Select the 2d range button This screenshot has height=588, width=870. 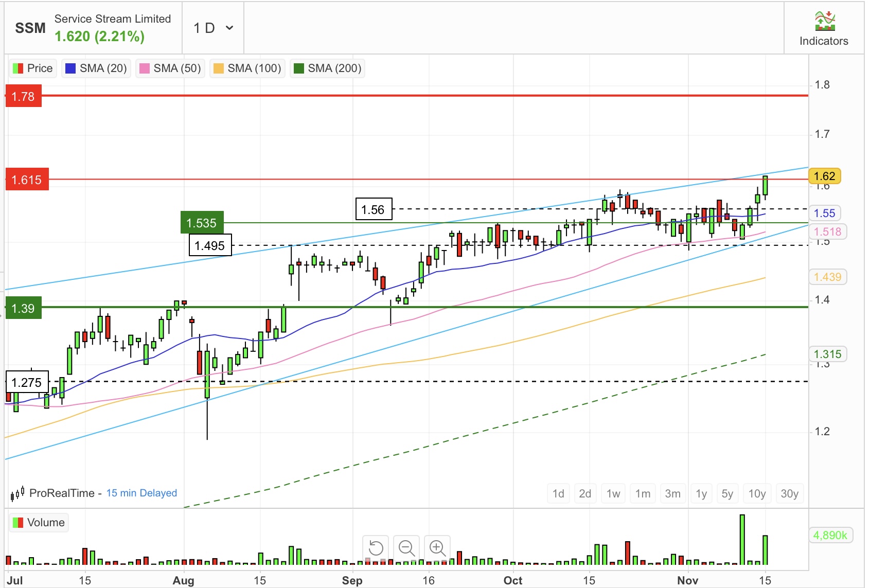pyautogui.click(x=585, y=494)
